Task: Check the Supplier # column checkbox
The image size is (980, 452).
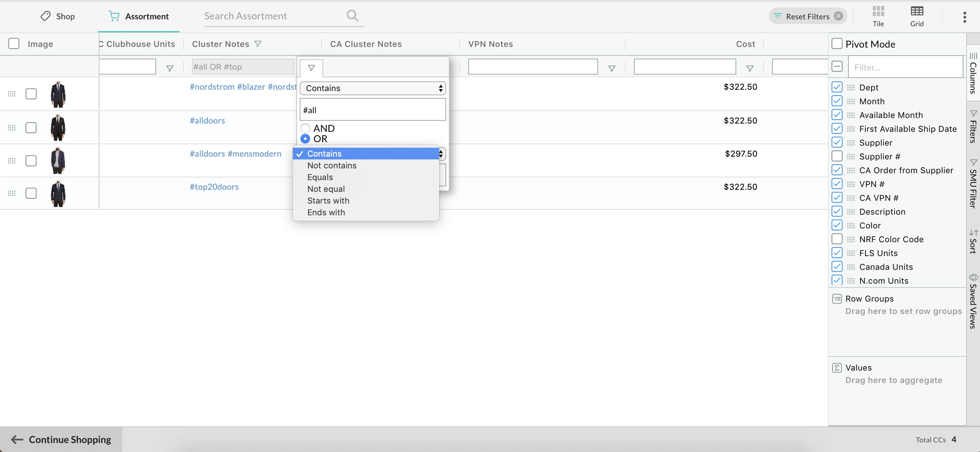Action: [x=837, y=156]
